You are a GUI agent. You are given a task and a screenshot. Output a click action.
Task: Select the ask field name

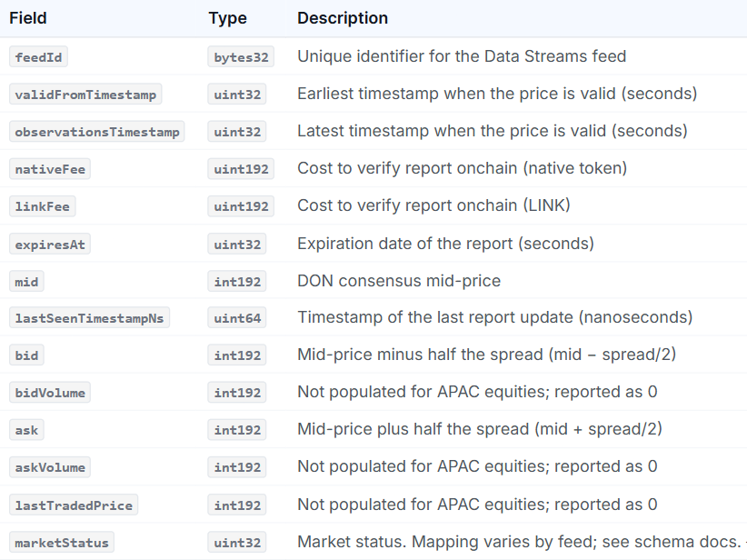point(26,429)
